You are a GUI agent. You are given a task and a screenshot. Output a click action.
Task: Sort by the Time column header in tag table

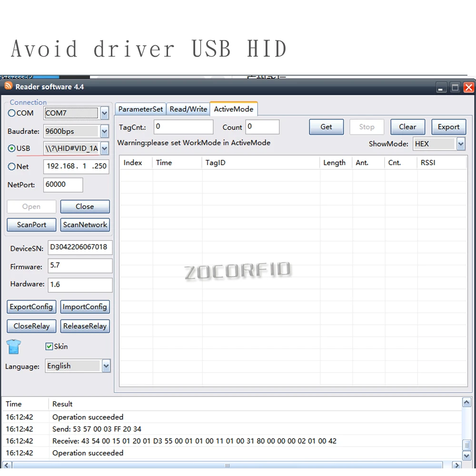click(x=177, y=163)
